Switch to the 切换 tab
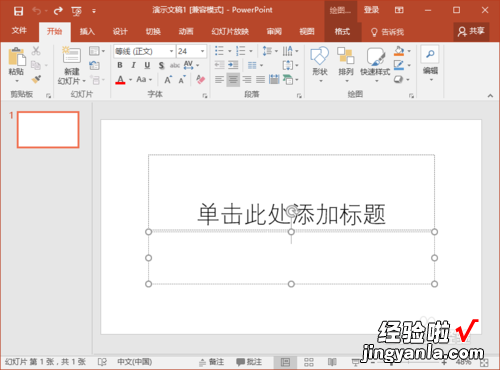This screenshot has width=500, height=370. [153, 32]
